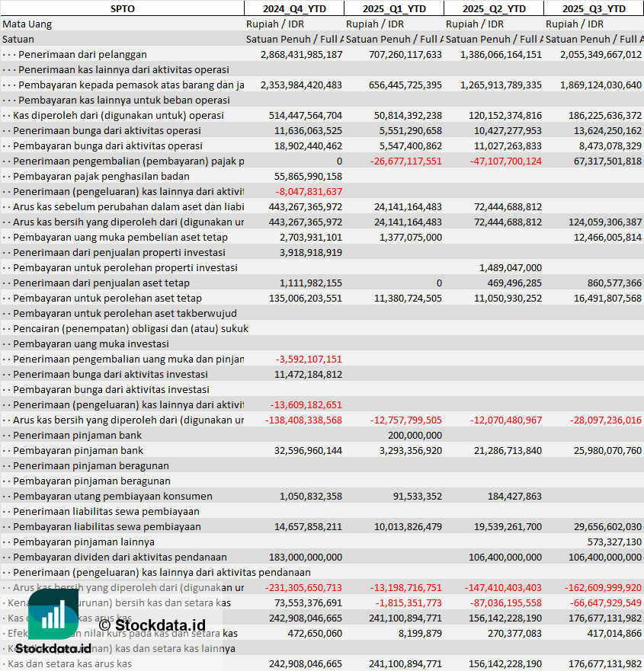The image size is (644, 671).
Task: Select the value 2,353,984,420,483
Action: coord(302,85)
